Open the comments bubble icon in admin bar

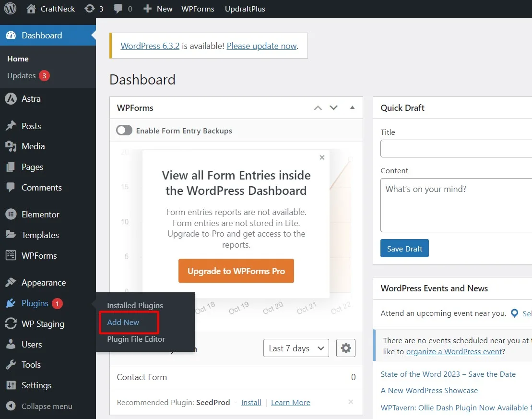tap(118, 9)
